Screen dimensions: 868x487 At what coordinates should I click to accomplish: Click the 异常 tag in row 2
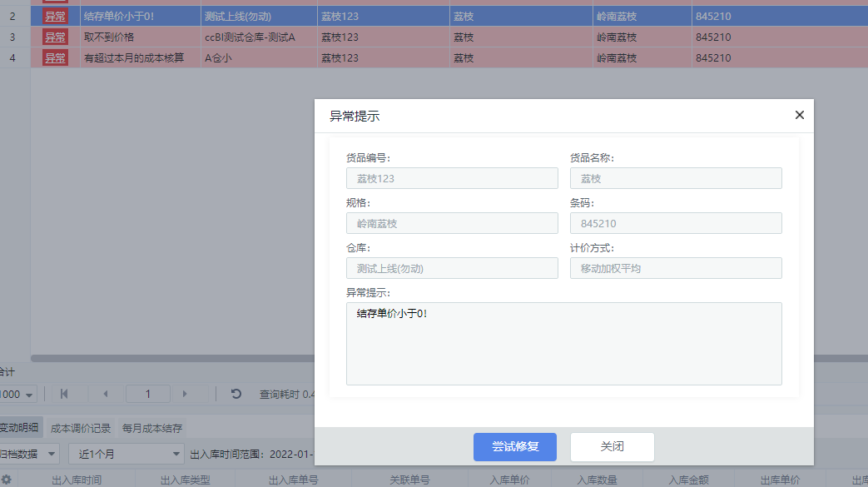coord(56,17)
